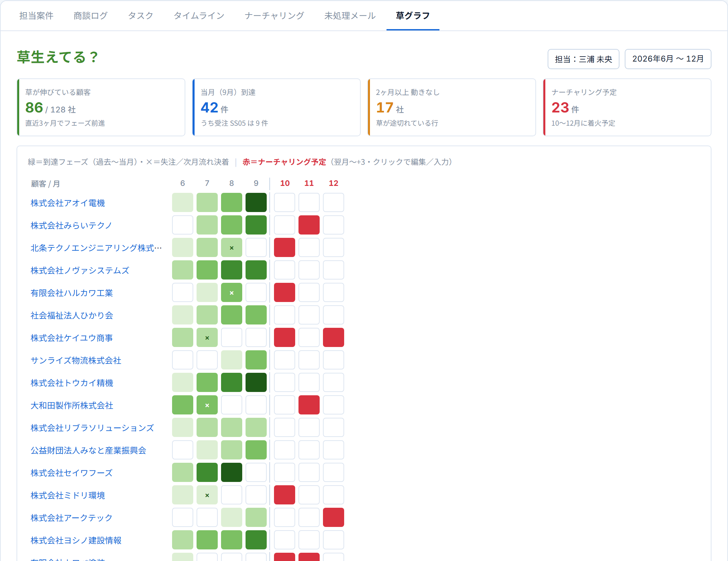Image resolution: width=728 pixels, height=561 pixels.
Task: Open the 担当：三浦 未央 selector
Action: 583,59
